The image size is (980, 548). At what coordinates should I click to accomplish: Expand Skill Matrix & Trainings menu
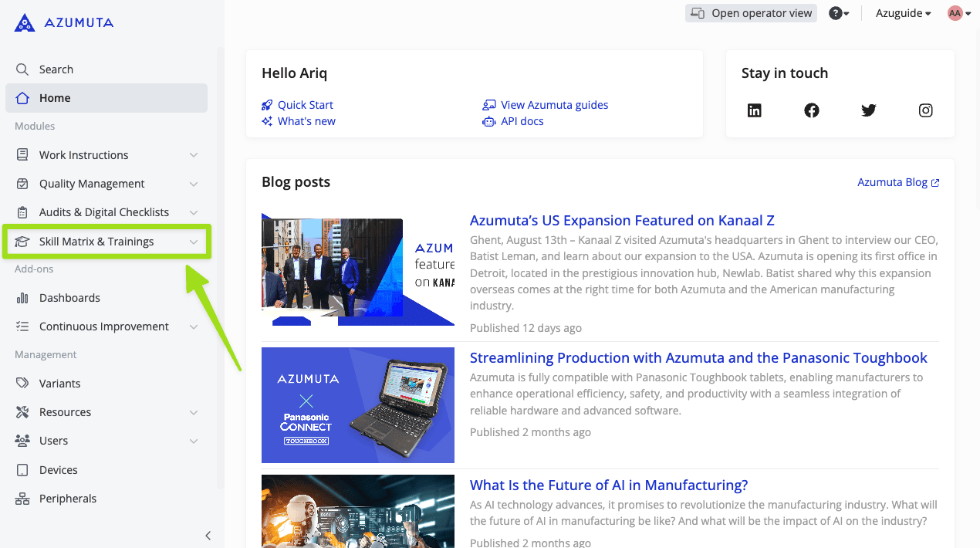coord(194,242)
